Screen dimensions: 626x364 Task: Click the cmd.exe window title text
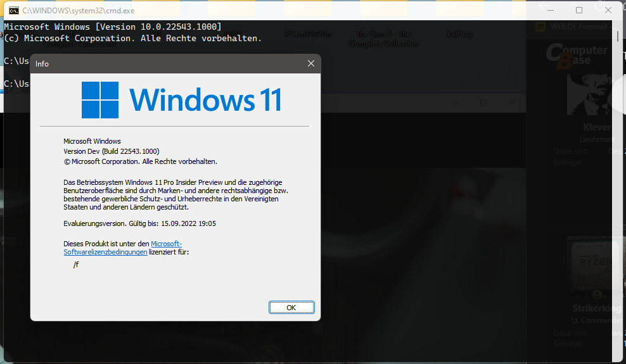pos(79,11)
